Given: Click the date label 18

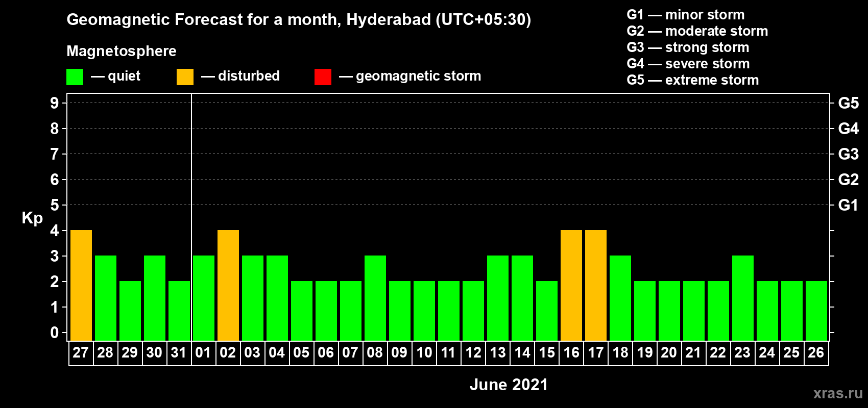Looking at the screenshot, I should (620, 353).
